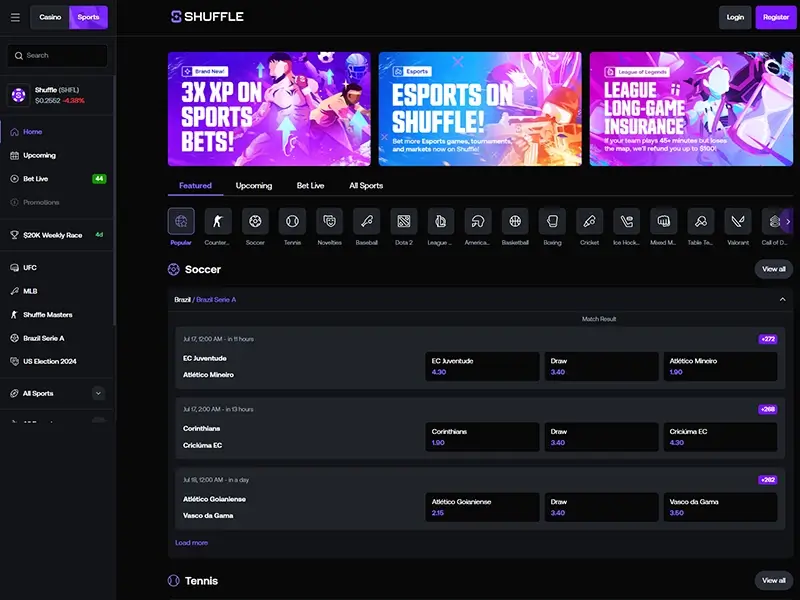800x600 pixels.
Task: Collapse the Brazil Serie A section
Action: pyautogui.click(x=782, y=299)
